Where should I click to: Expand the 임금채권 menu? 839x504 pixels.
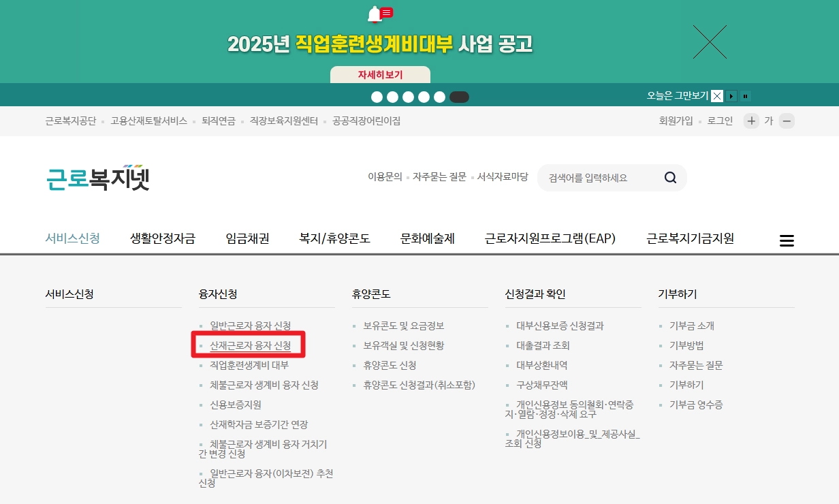click(x=247, y=238)
